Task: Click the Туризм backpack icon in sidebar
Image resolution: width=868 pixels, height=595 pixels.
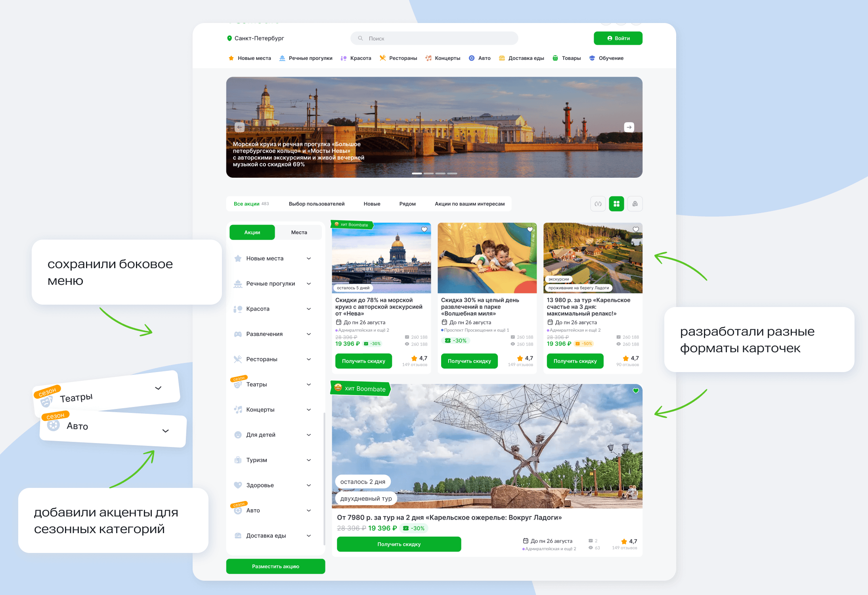Action: pos(238,460)
